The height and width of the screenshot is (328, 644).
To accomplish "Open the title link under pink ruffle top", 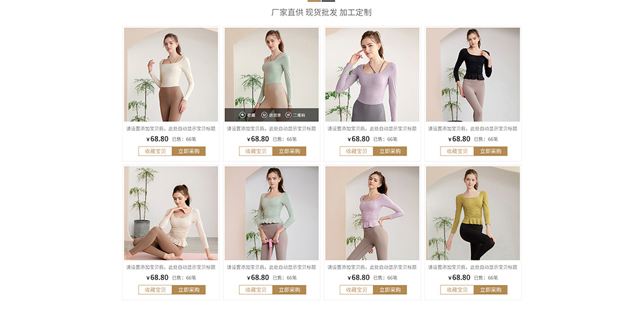I will (x=372, y=267).
